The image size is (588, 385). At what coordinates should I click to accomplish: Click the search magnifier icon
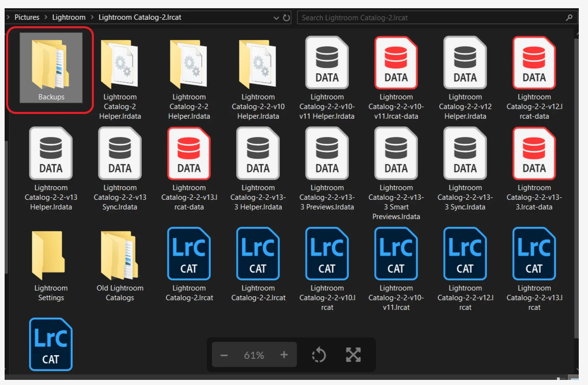pyautogui.click(x=569, y=17)
